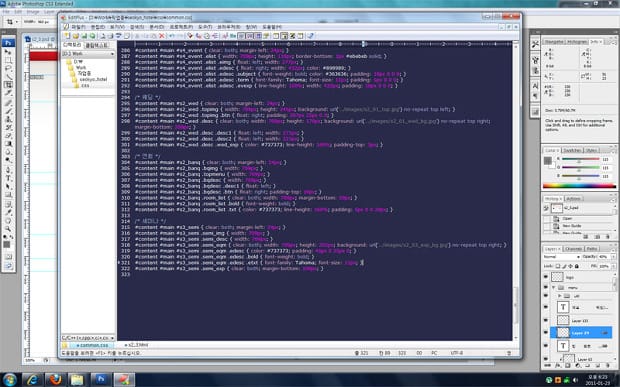Viewport: 620px width, 387px height.
Task: Hide the logo layer
Action: pyautogui.click(x=546, y=277)
